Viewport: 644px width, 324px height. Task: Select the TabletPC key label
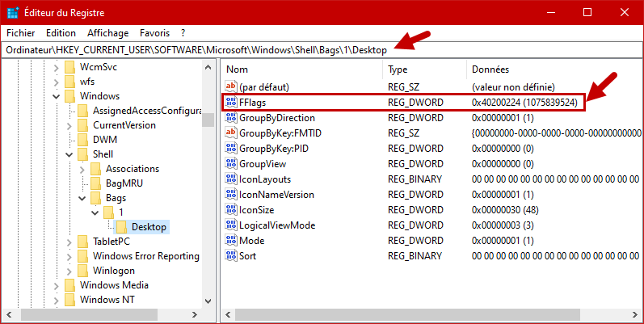click(x=112, y=242)
